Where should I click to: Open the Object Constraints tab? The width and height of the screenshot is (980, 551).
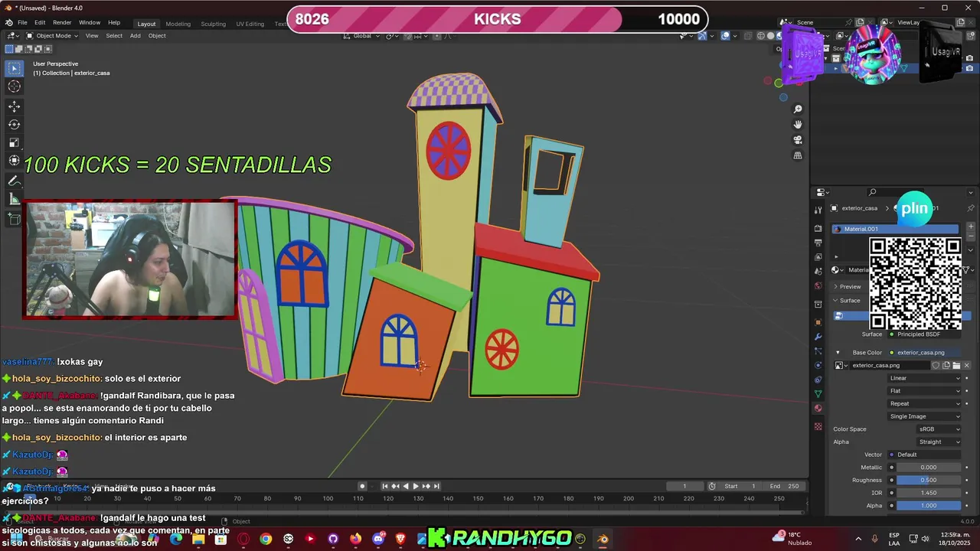pos(818,380)
